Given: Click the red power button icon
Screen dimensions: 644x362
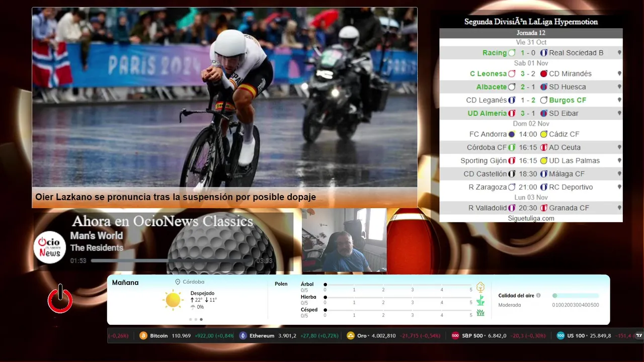Looking at the screenshot, I should point(60,299).
